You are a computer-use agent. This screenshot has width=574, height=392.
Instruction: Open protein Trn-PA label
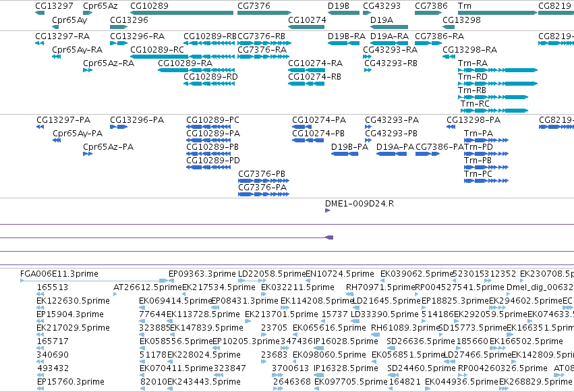click(478, 134)
